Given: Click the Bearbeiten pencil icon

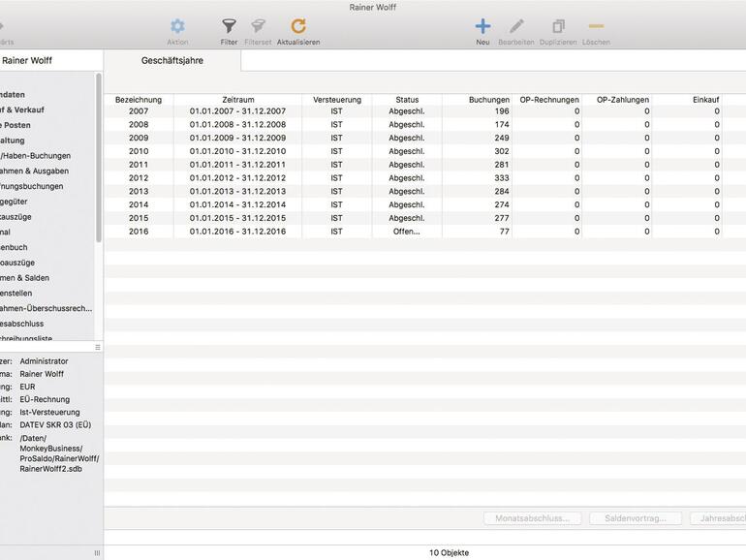Looking at the screenshot, I should pyautogui.click(x=516, y=27).
